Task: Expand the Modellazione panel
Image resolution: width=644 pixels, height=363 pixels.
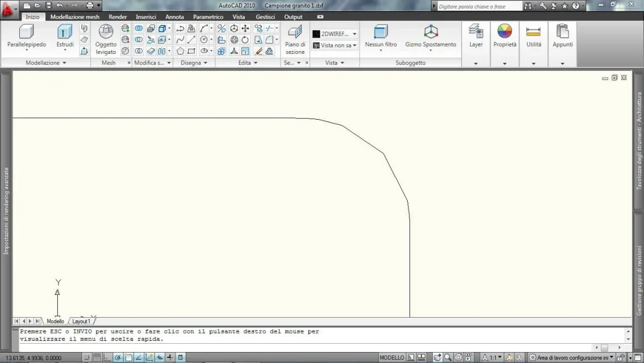Action: (x=45, y=63)
